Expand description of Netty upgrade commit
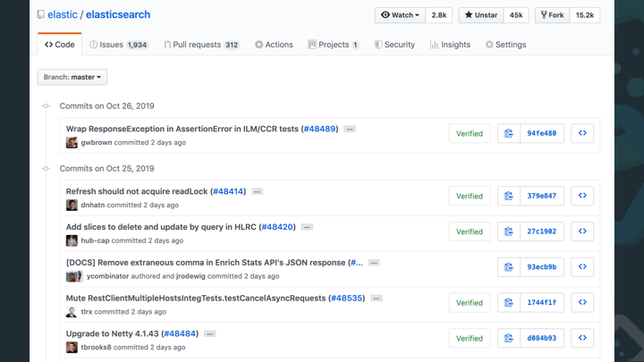The image size is (644, 362). coord(209,334)
